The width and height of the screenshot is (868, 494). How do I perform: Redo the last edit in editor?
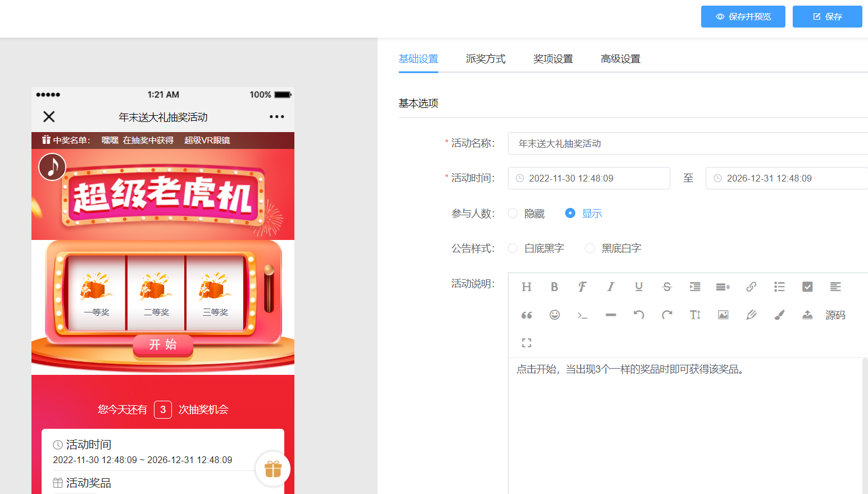667,315
